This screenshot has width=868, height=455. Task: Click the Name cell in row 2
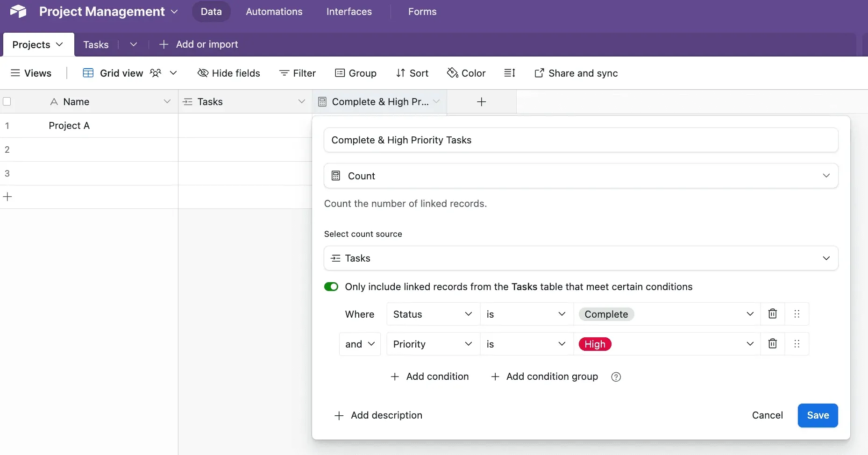point(89,149)
